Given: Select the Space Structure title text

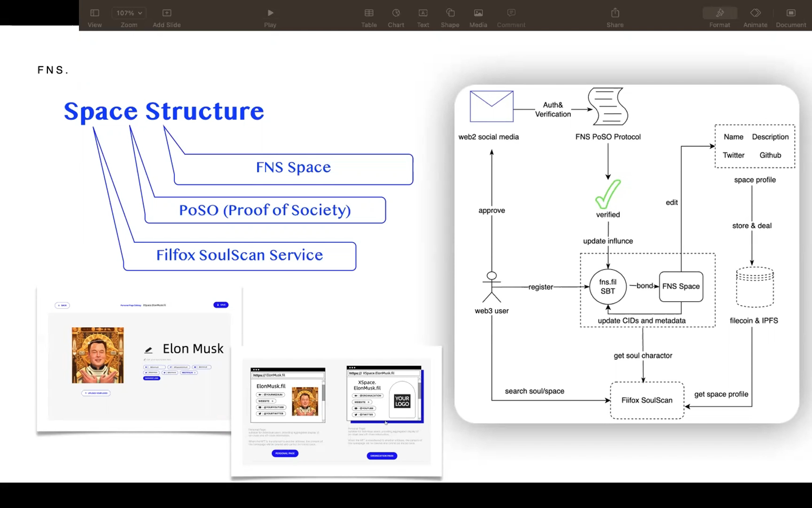Looking at the screenshot, I should 164,111.
